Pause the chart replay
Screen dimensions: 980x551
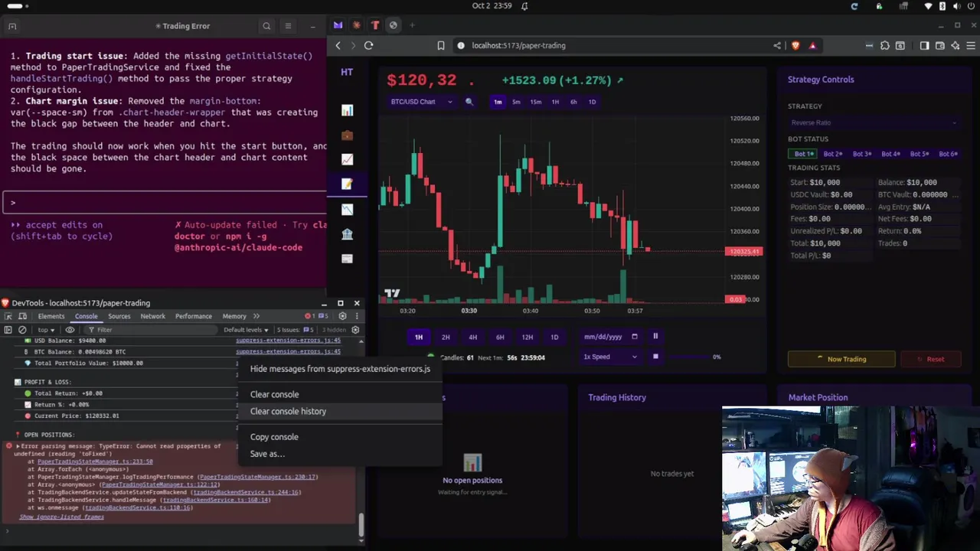pyautogui.click(x=655, y=337)
